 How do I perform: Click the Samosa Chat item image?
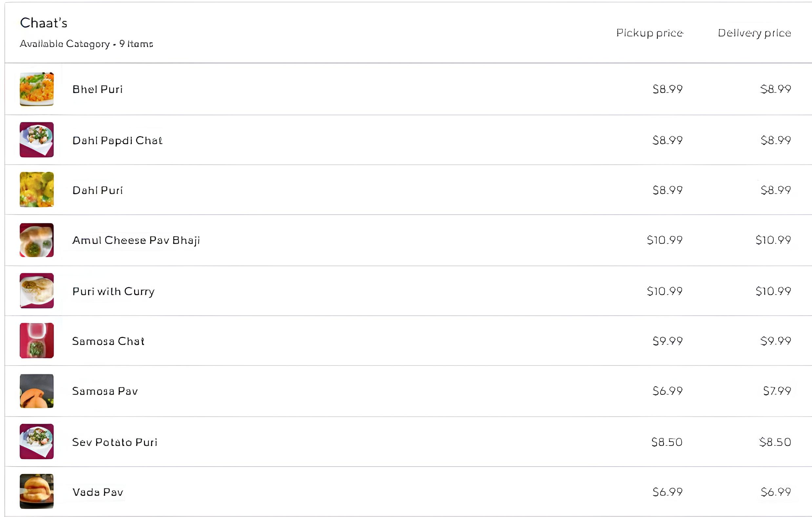37,341
